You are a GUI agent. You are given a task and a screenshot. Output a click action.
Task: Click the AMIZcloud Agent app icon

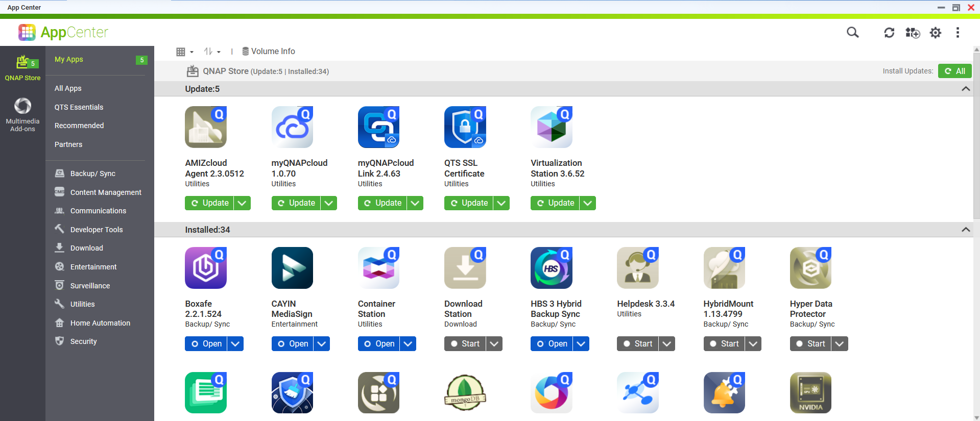pyautogui.click(x=206, y=127)
